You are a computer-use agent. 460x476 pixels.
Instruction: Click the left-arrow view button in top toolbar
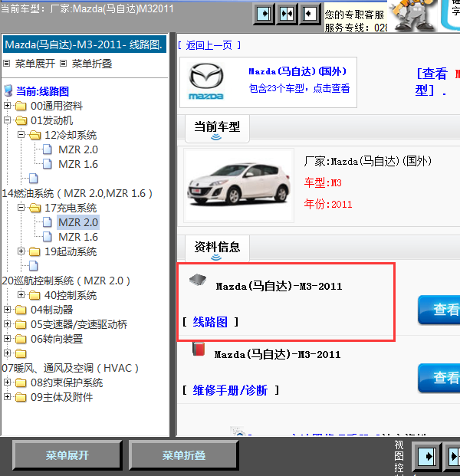[310, 14]
